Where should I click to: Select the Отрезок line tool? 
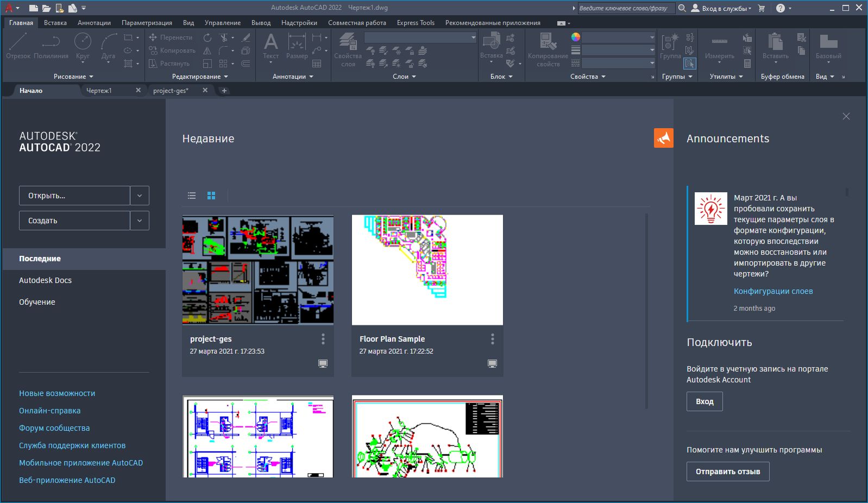pos(18,46)
